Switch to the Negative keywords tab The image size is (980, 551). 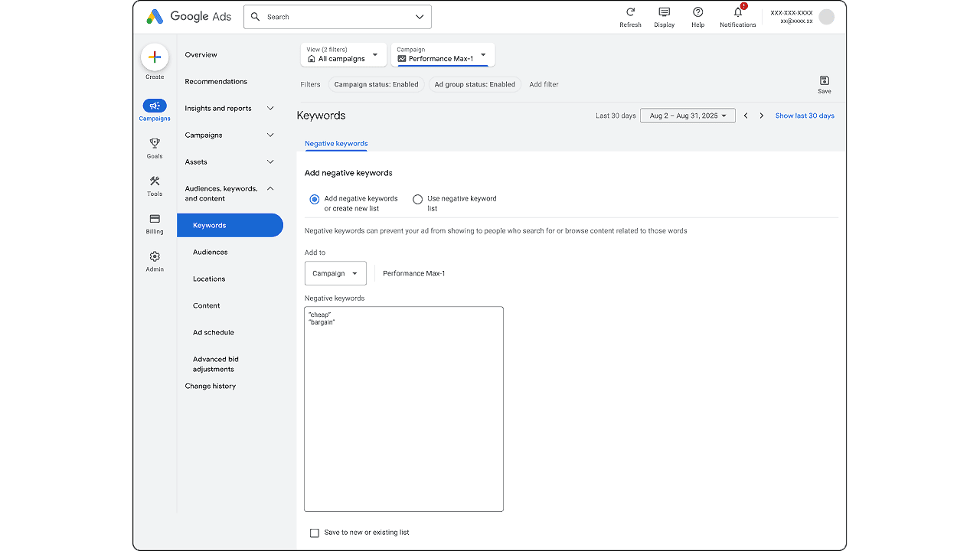pyautogui.click(x=336, y=144)
